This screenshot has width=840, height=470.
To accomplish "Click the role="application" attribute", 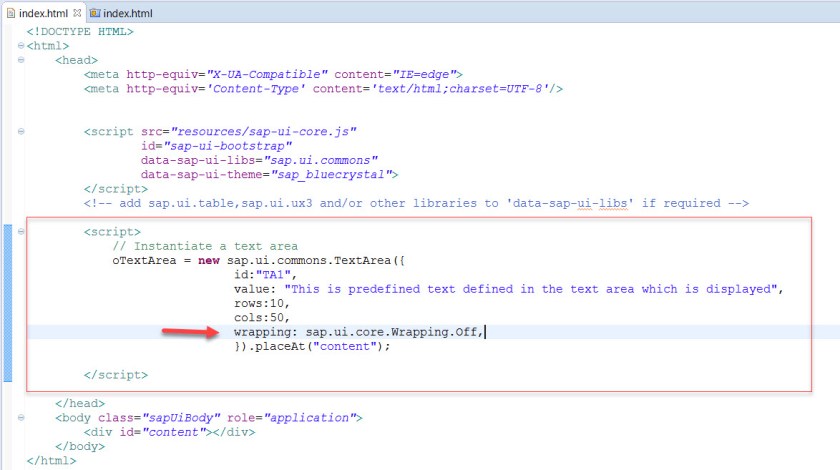I will [291, 418].
